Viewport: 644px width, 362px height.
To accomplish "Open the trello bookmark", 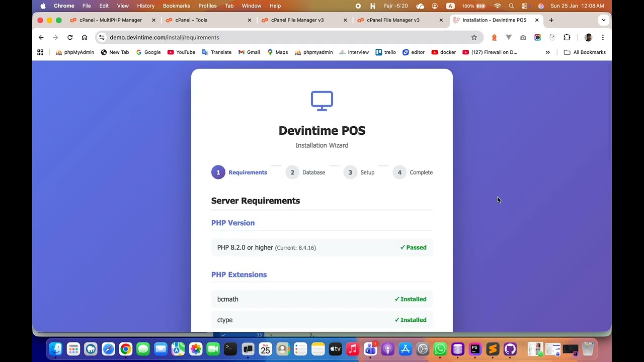I will click(x=385, y=52).
